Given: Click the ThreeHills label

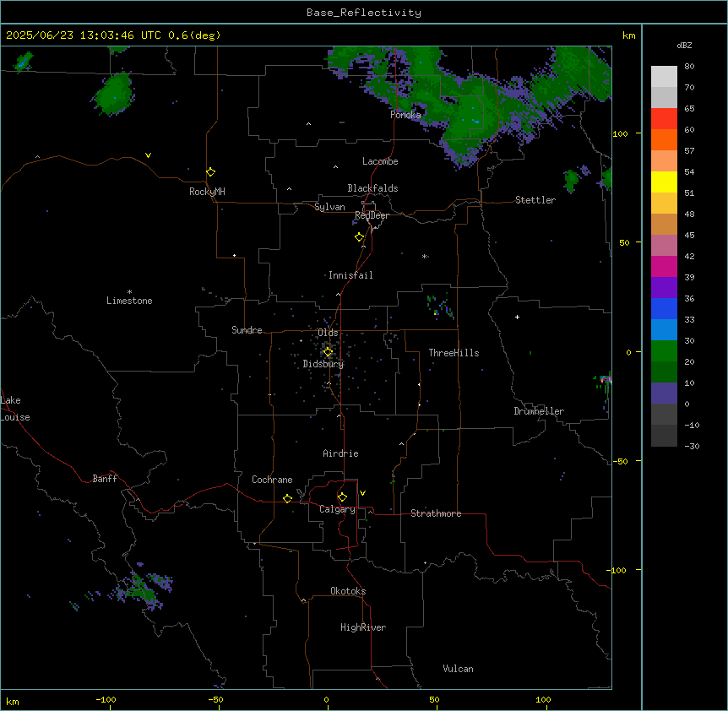Looking at the screenshot, I should click(x=454, y=353).
